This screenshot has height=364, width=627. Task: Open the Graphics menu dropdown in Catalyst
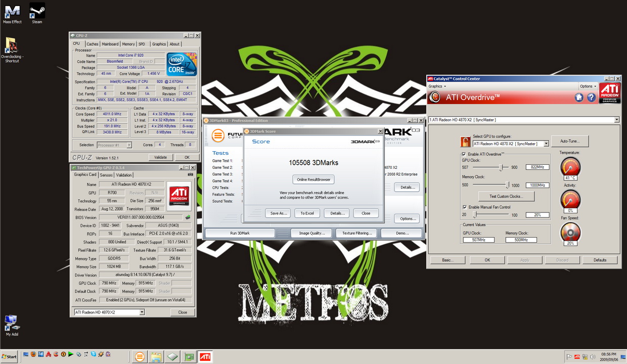tap(437, 86)
